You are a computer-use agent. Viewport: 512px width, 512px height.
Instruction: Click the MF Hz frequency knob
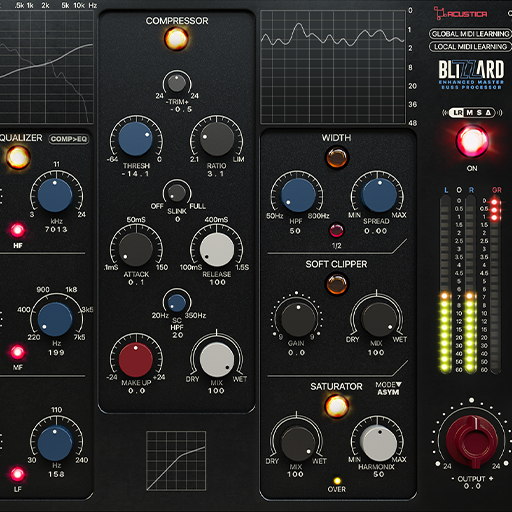pos(55,319)
